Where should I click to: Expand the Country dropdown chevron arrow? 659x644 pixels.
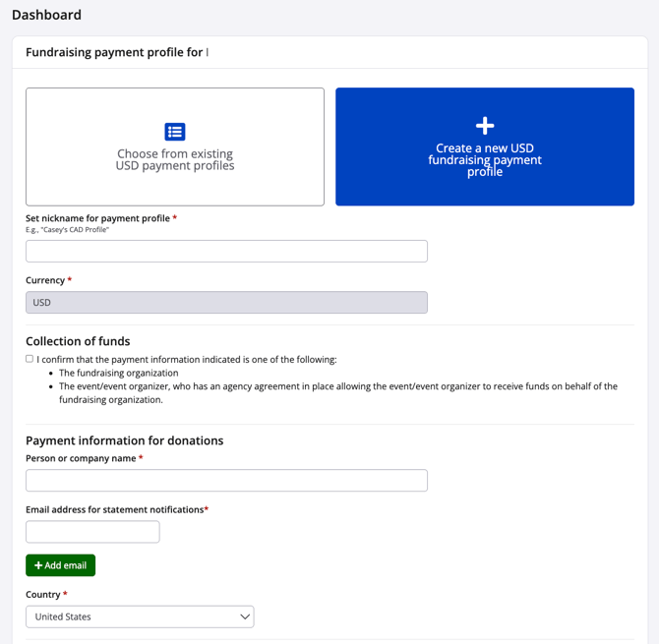(245, 617)
